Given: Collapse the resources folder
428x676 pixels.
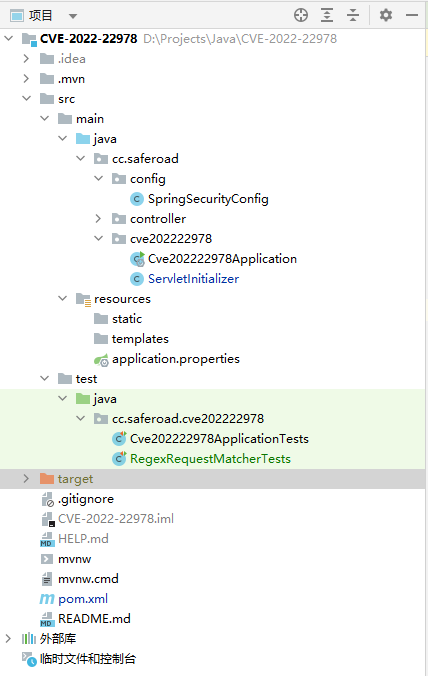Looking at the screenshot, I should point(62,298).
